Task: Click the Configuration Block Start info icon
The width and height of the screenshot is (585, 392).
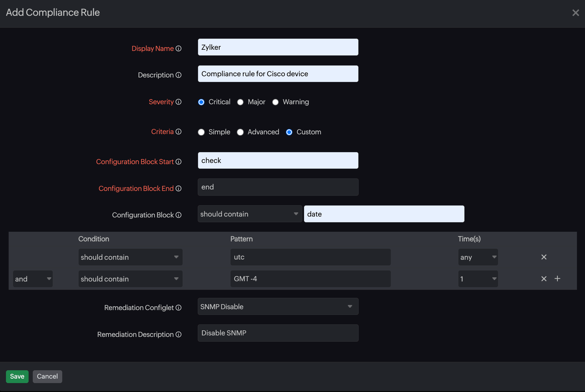Action: click(x=178, y=162)
